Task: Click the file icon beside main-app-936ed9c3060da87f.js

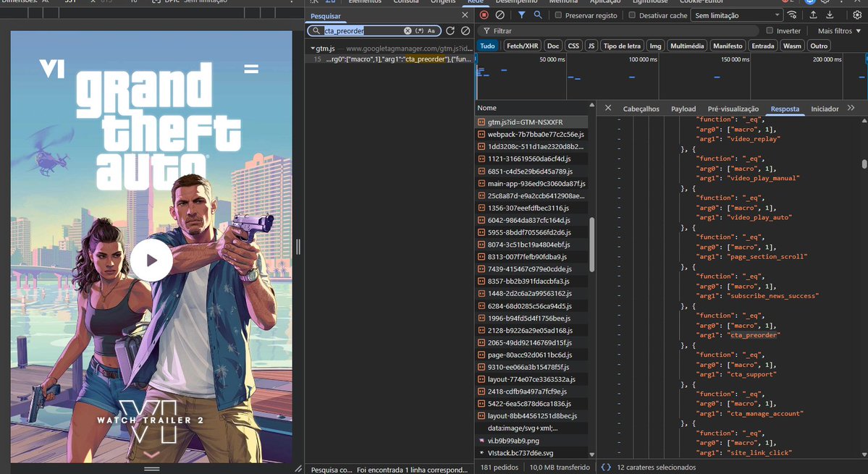Action: pos(481,184)
